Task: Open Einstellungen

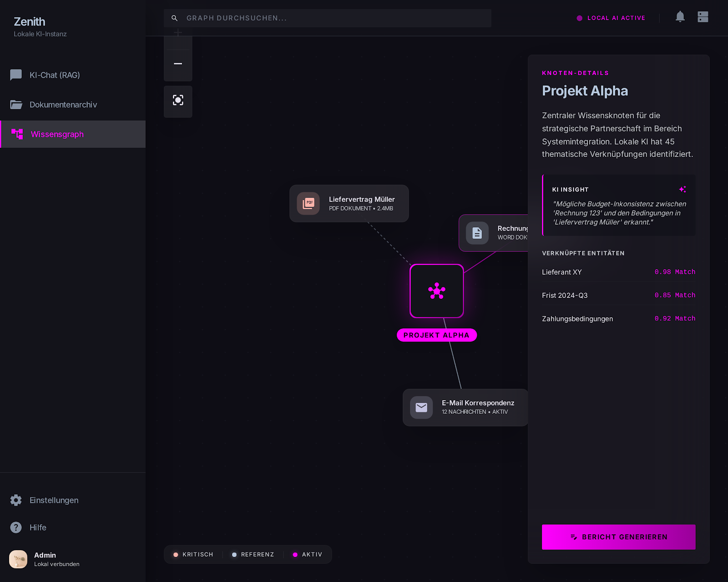Action: (x=54, y=500)
